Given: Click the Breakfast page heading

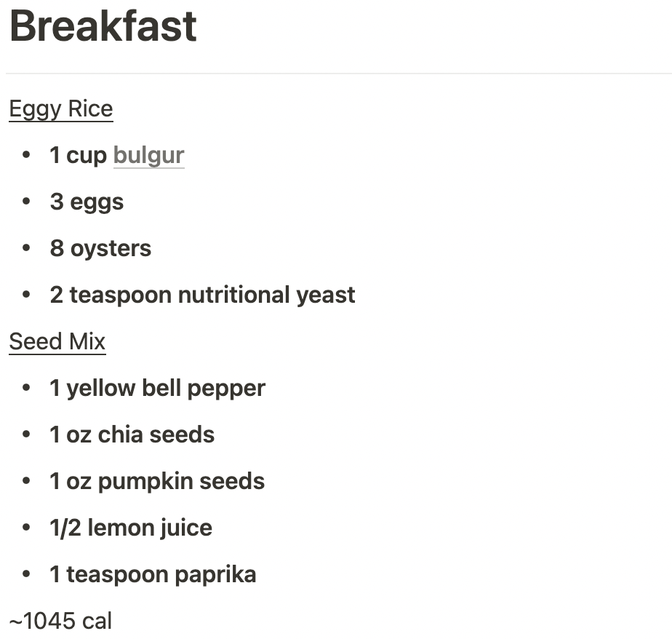Looking at the screenshot, I should tap(103, 27).
